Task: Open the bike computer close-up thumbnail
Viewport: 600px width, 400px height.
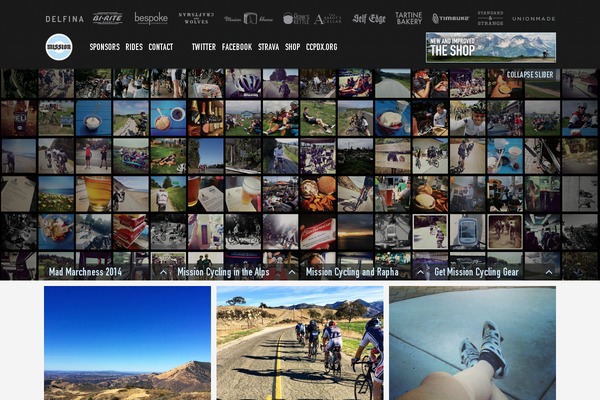Action: 468,232
